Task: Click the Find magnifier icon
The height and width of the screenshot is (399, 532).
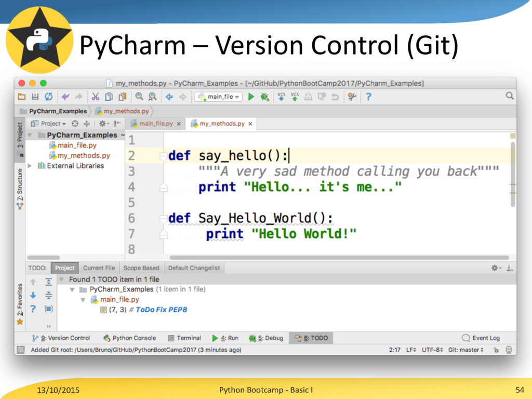Action: 139,97
